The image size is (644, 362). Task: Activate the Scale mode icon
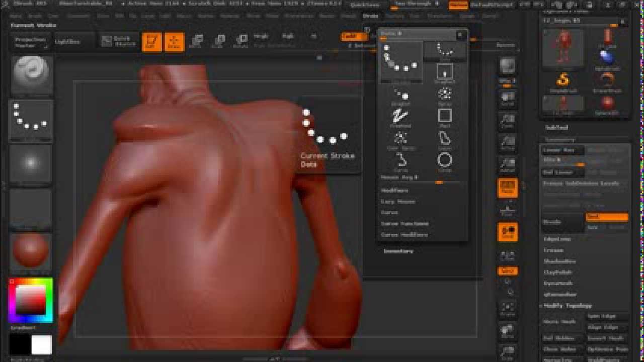pyautogui.click(x=218, y=42)
